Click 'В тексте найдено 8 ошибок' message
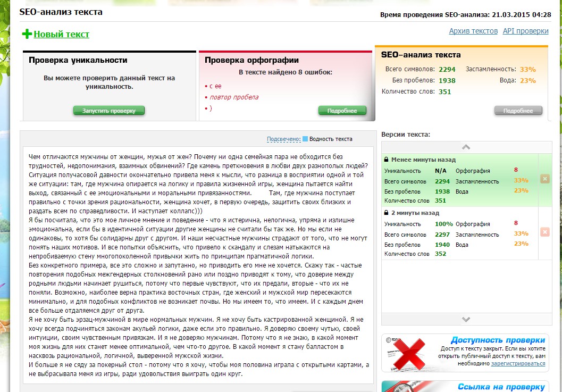 point(286,72)
